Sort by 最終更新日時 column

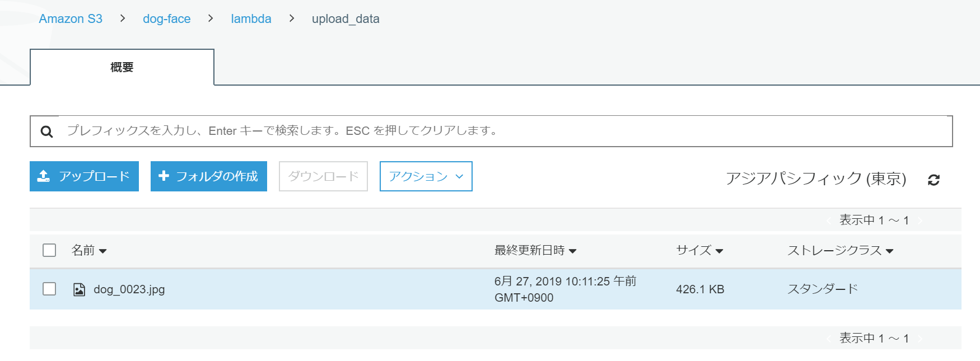click(535, 250)
